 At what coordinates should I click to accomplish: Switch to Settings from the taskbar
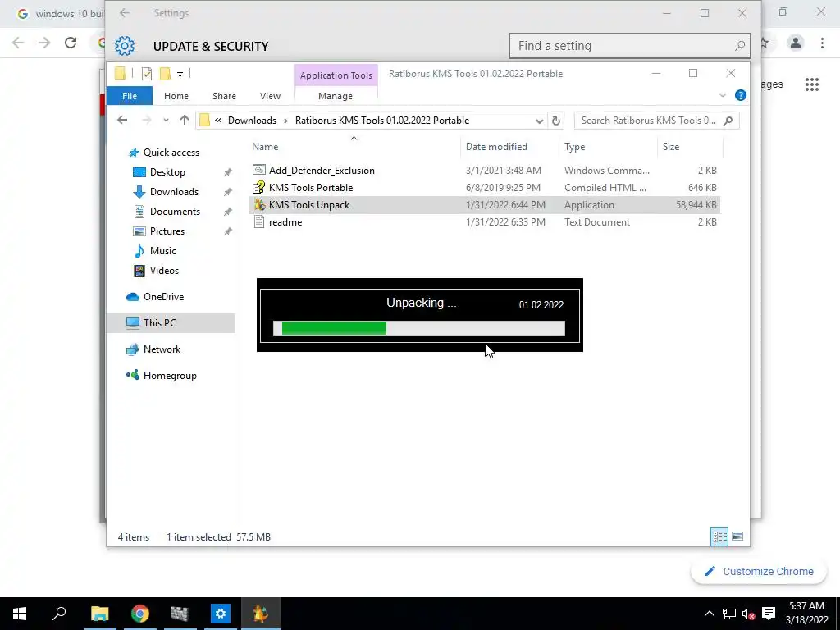pyautogui.click(x=220, y=614)
